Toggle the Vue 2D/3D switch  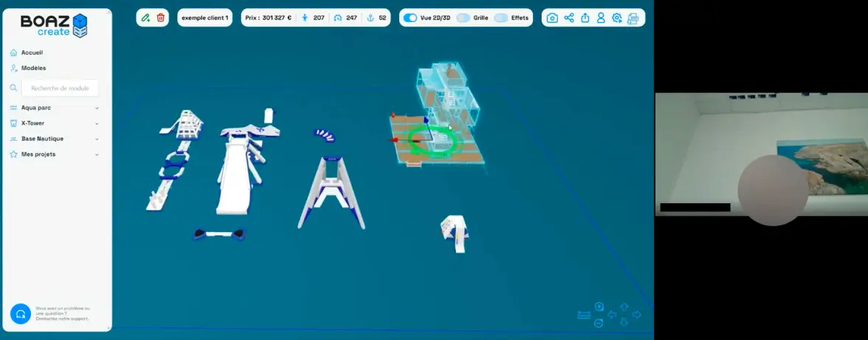(x=410, y=18)
